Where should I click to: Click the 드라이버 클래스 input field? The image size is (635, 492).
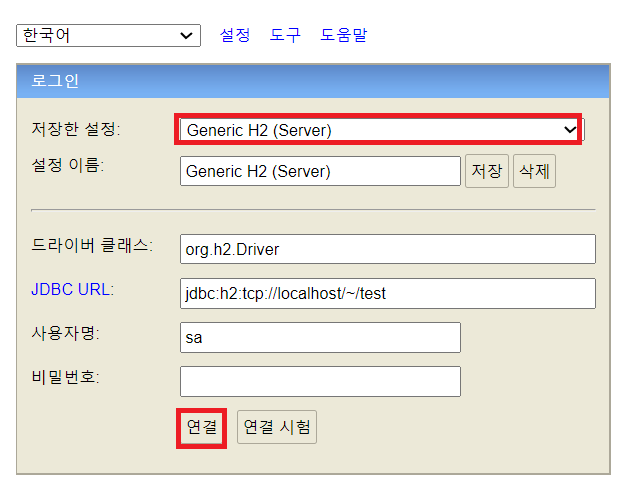coord(388,249)
